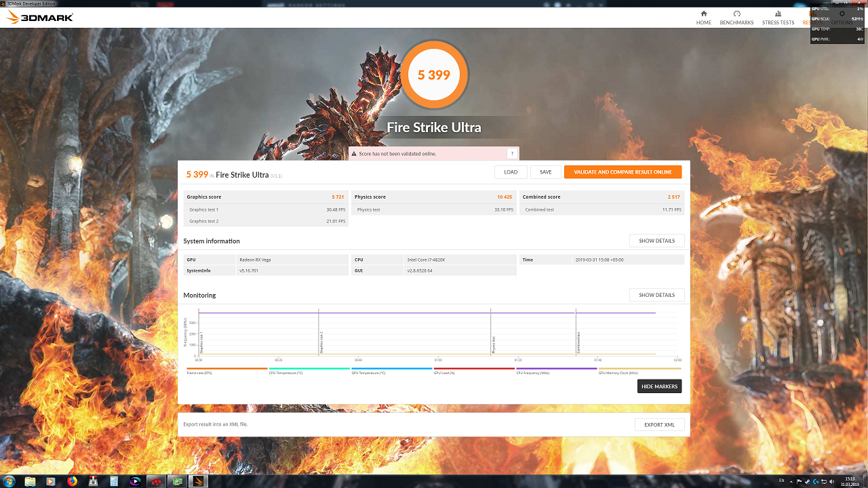This screenshot has height=488, width=868.
Task: Toggle CPU Frequency (MHz) legend series
Action: click(557, 371)
